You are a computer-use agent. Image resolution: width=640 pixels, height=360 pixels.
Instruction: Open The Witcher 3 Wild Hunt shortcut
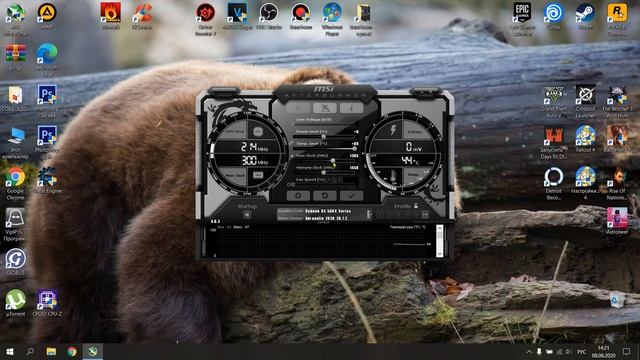click(617, 95)
